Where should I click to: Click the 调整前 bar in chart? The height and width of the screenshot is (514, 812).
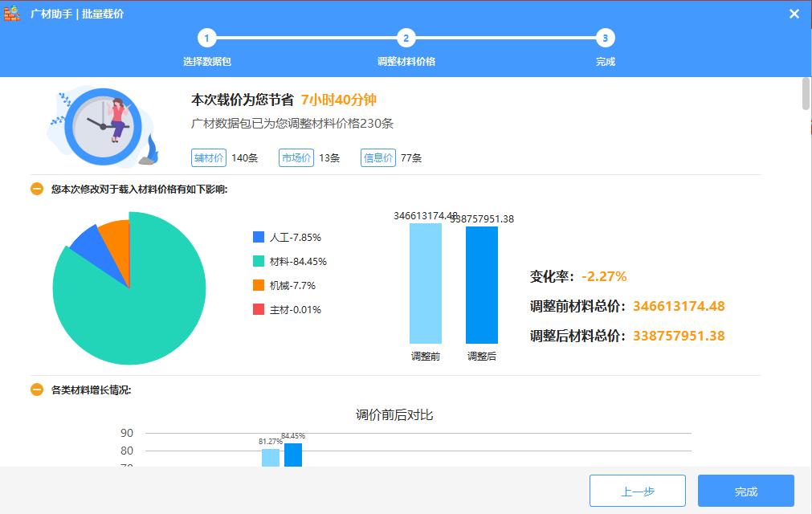[426, 289]
